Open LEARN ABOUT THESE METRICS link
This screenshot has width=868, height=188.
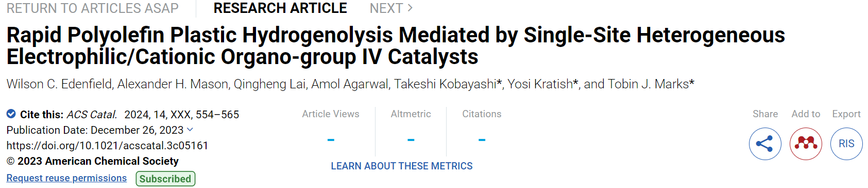coord(402,166)
